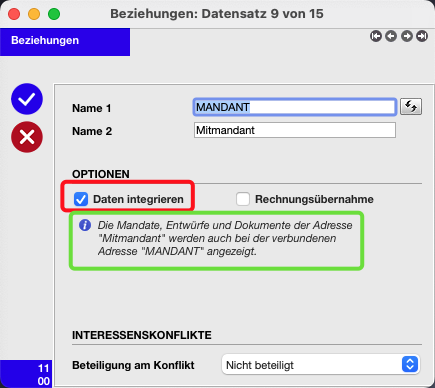This screenshot has width=435, height=388.
Task: Select the Beziehungen tab
Action: 65,42
